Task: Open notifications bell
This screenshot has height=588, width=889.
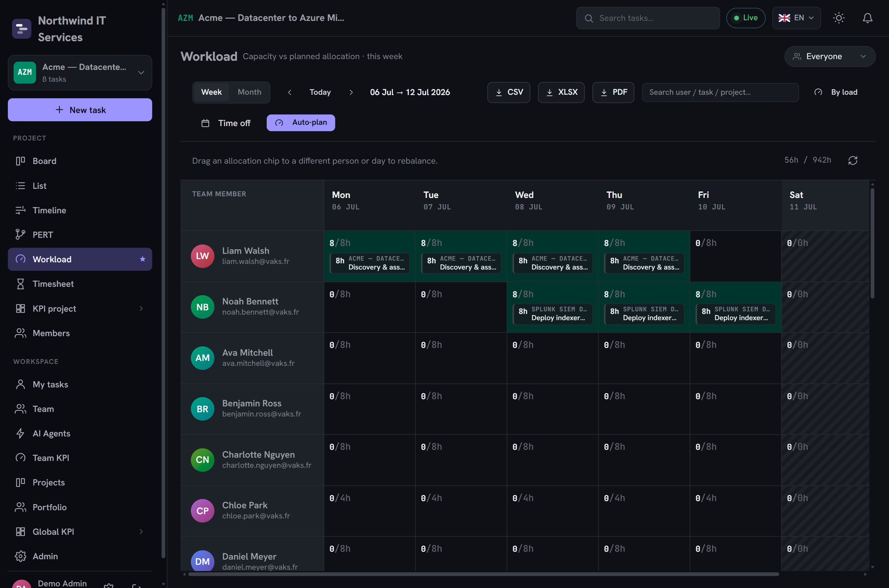Action: click(x=867, y=18)
